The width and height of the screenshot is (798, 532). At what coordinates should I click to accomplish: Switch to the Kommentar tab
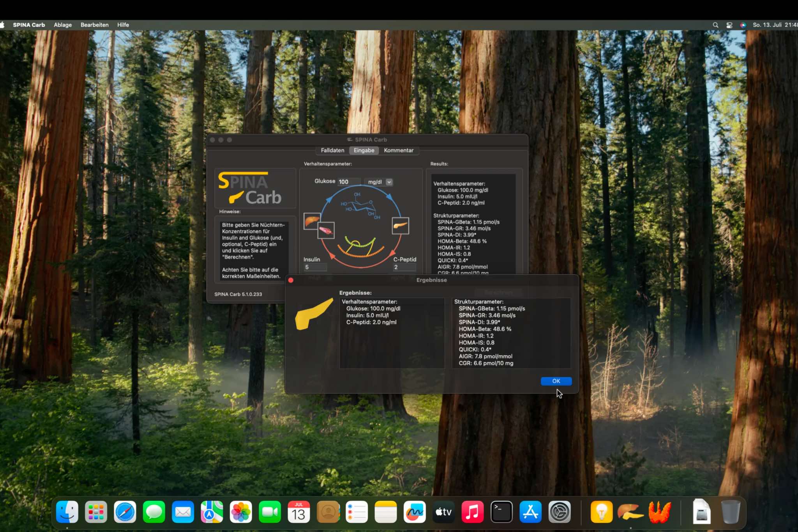[x=398, y=150]
